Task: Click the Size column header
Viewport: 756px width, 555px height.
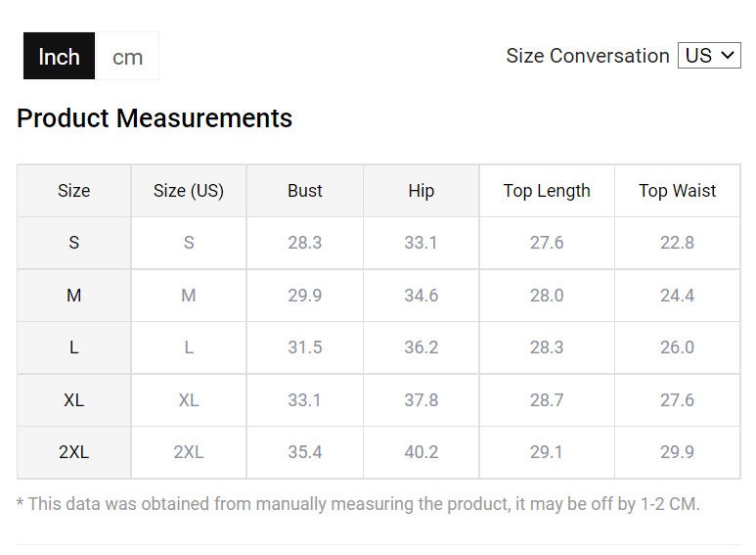Action: pos(73,191)
